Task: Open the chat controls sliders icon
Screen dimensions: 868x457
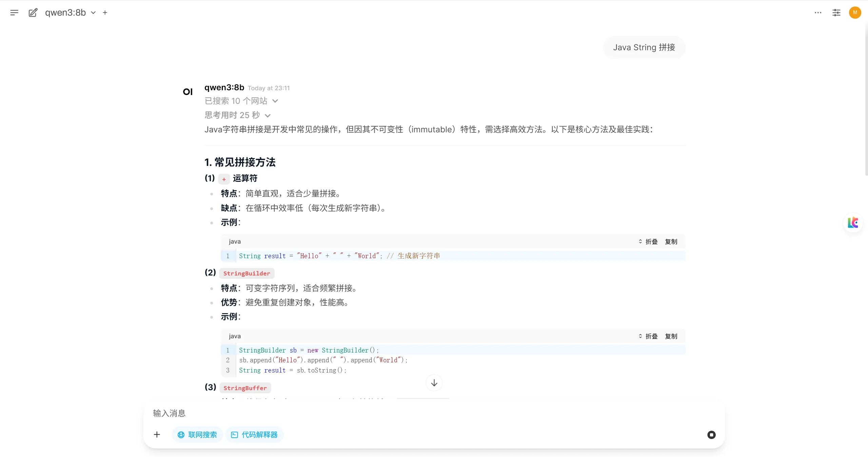Action: pyautogui.click(x=836, y=13)
